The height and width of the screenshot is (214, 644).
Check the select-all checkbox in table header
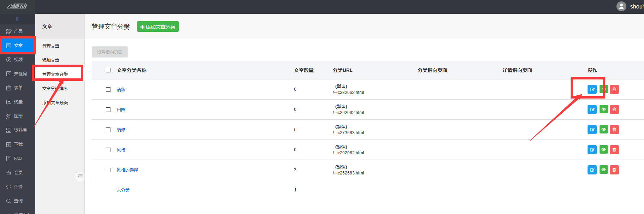point(108,70)
